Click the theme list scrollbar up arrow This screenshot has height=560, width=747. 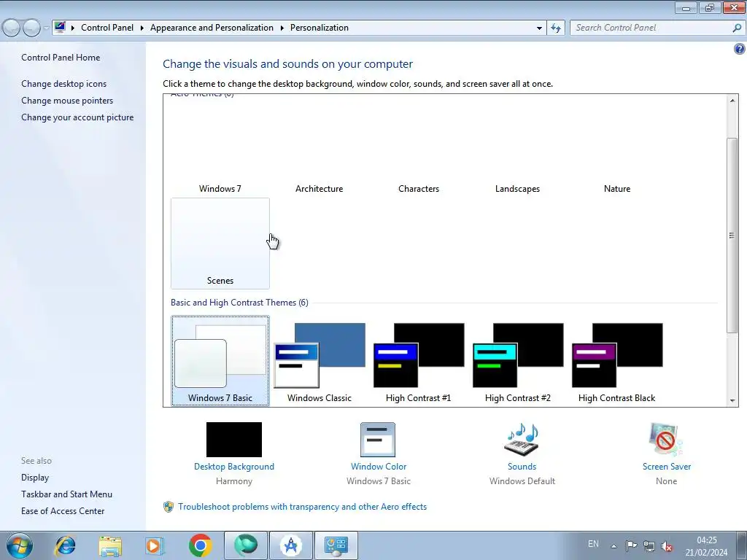[x=732, y=100]
